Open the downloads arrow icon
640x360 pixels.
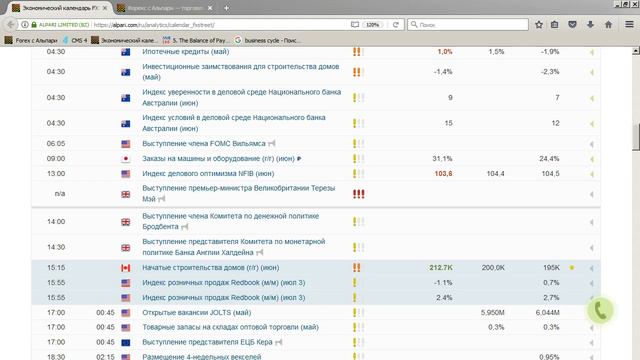(x=590, y=25)
